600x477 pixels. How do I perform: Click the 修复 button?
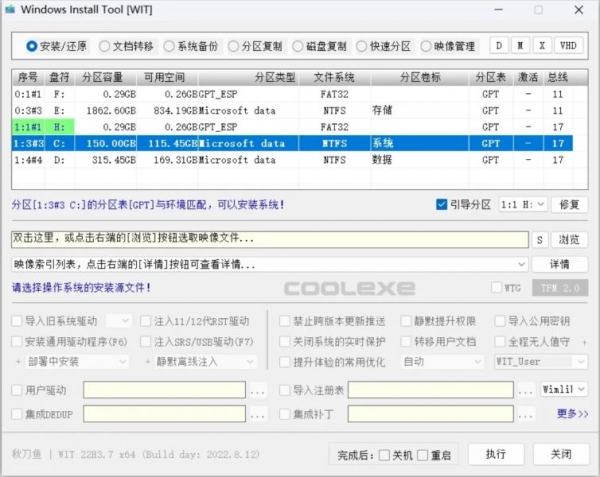[x=569, y=205]
